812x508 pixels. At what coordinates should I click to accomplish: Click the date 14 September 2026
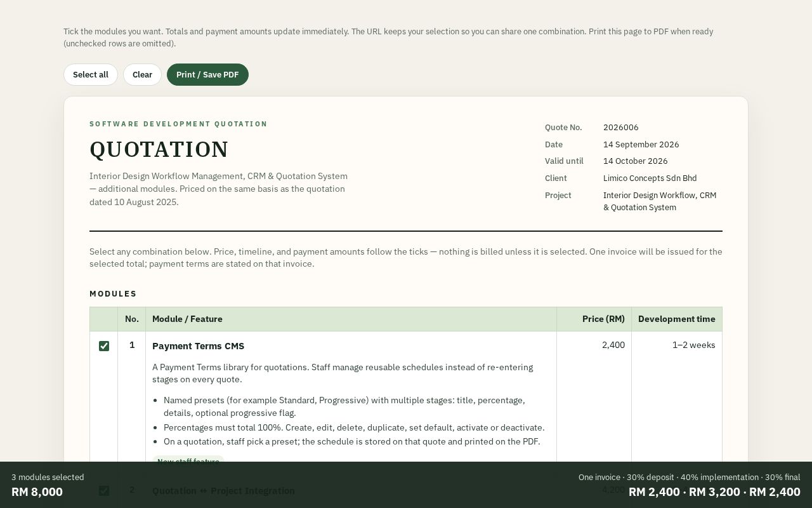click(x=641, y=145)
